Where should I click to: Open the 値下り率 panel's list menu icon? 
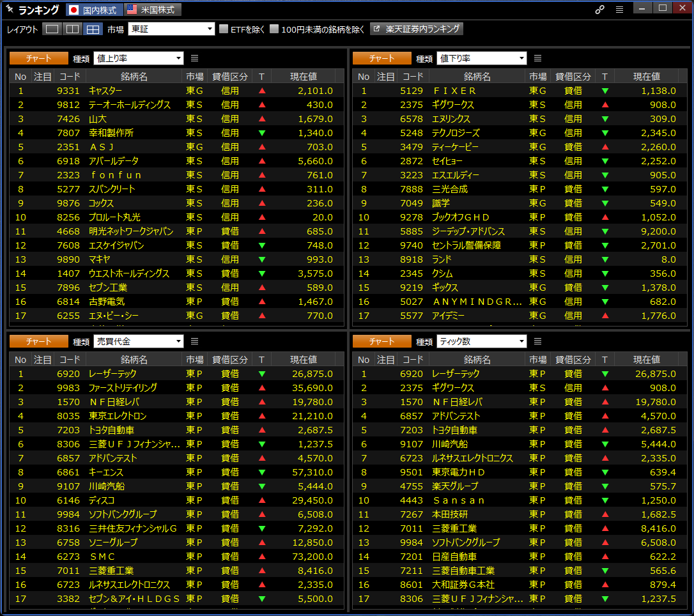(538, 58)
